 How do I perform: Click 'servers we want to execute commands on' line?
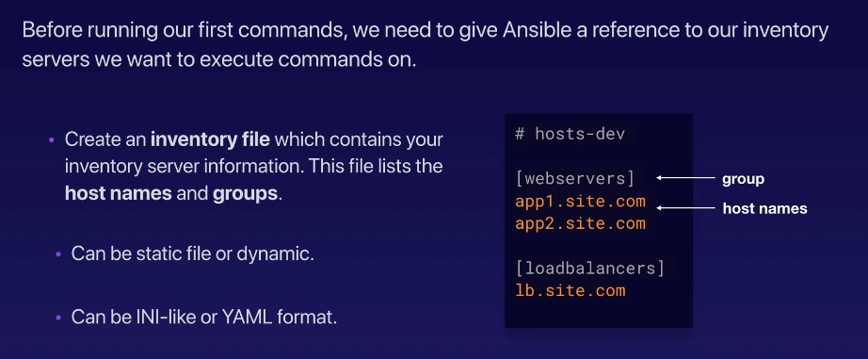219,59
